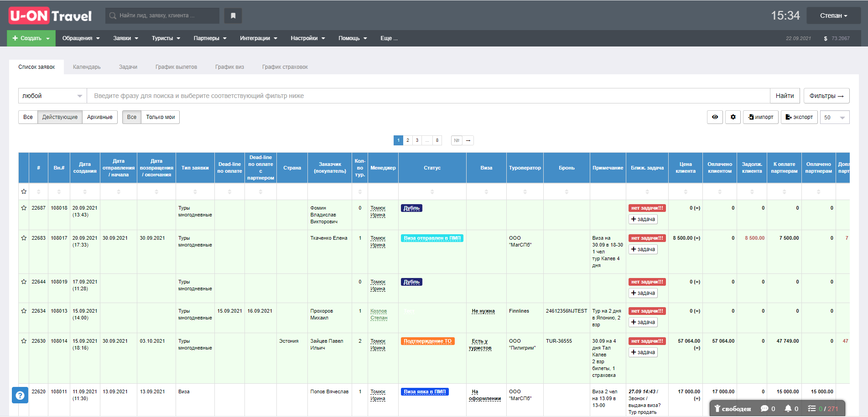Expand the Партнеры menu
This screenshot has width=868, height=417.
(210, 38)
